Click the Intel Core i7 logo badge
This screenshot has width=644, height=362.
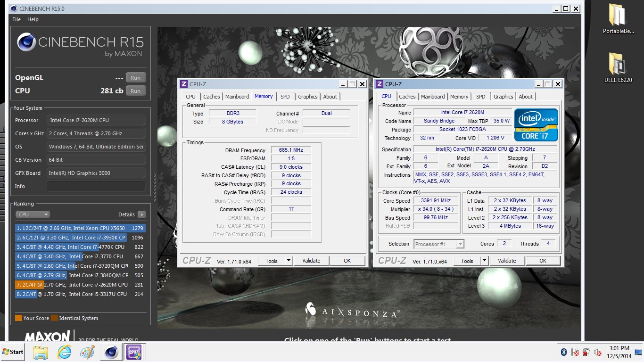pyautogui.click(x=536, y=125)
